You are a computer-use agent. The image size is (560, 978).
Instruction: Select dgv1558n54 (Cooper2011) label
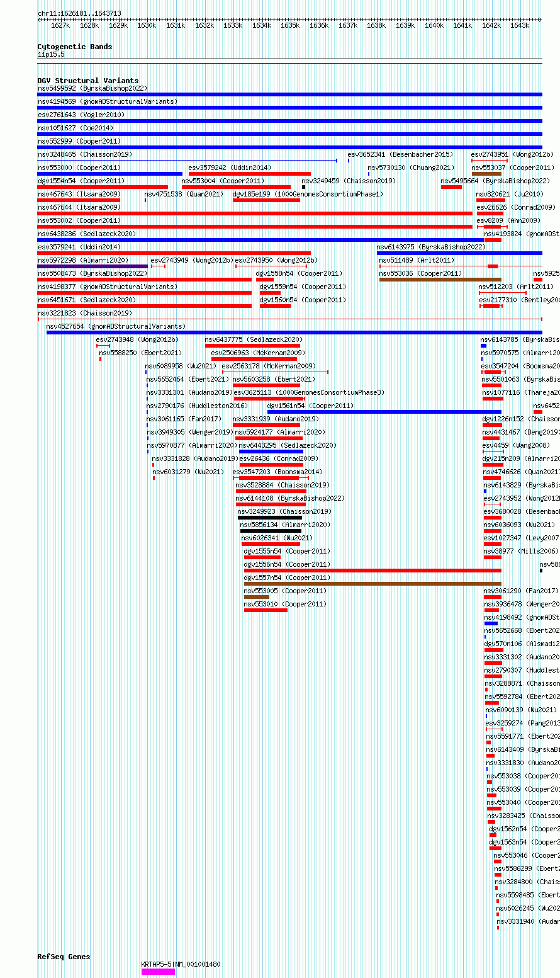(x=300, y=273)
